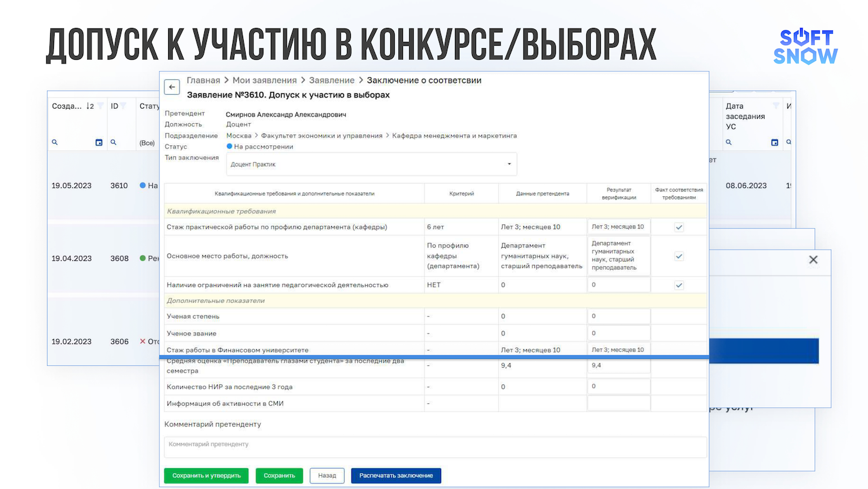Click the search icon under the Созда column
This screenshot has height=489, width=868.
(x=55, y=142)
